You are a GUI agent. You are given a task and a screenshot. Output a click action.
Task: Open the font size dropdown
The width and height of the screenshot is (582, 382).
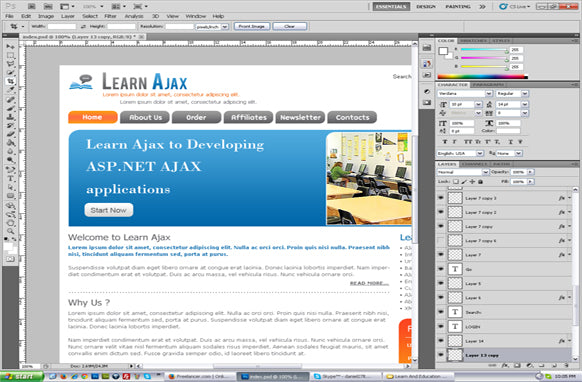tap(478, 104)
